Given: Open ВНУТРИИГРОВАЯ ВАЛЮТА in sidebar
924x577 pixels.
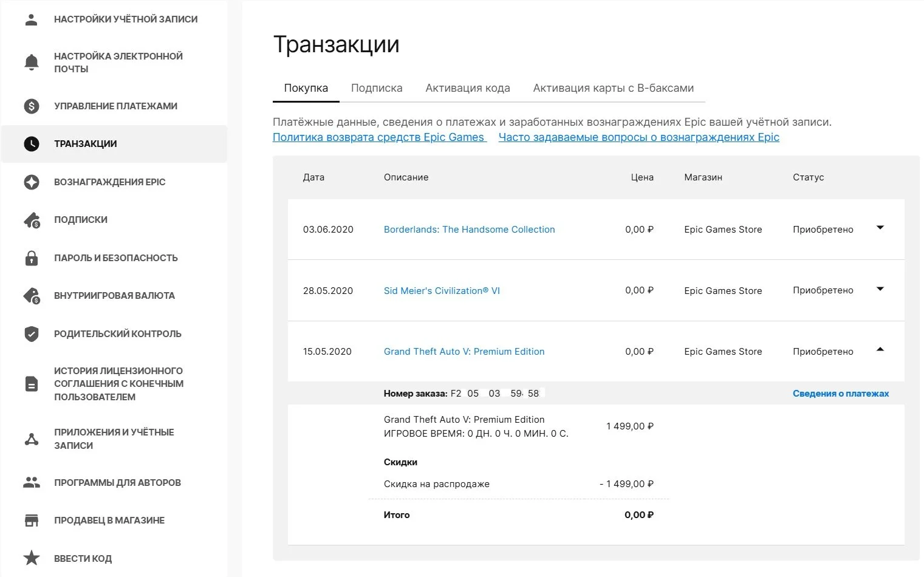Looking at the screenshot, I should click(114, 296).
